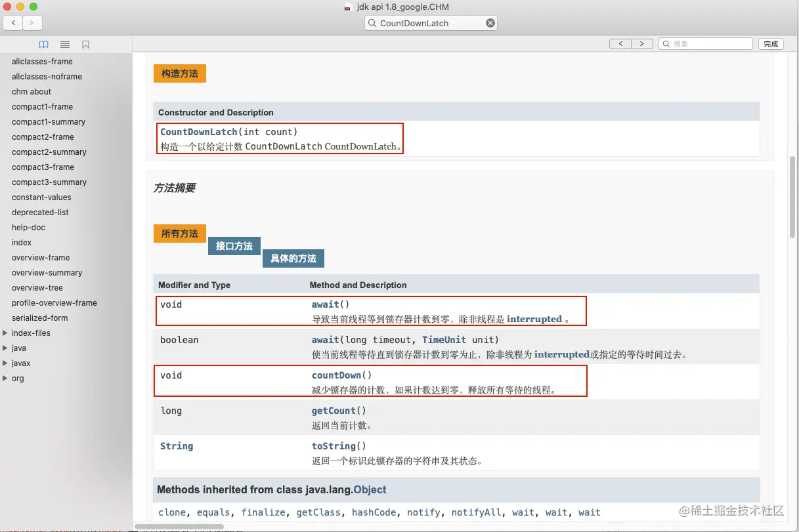The image size is (799, 532).
Task: Select compact3-frame in sidebar
Action: click(43, 167)
